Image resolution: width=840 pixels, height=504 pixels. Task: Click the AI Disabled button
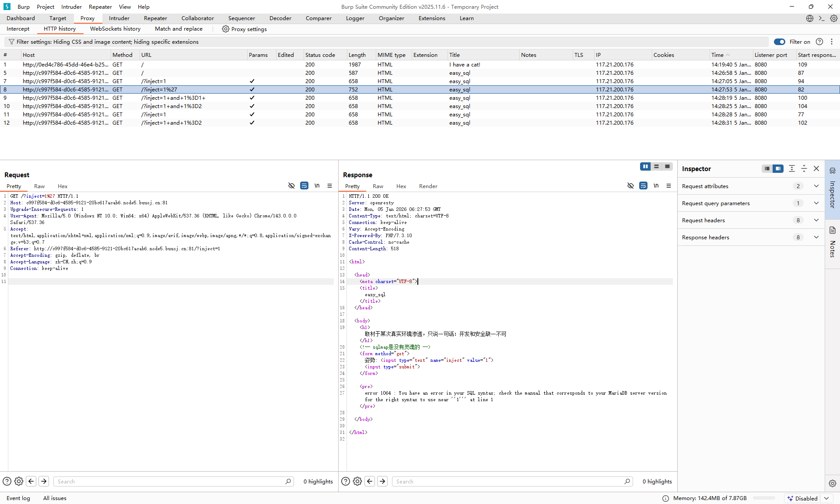click(803, 498)
